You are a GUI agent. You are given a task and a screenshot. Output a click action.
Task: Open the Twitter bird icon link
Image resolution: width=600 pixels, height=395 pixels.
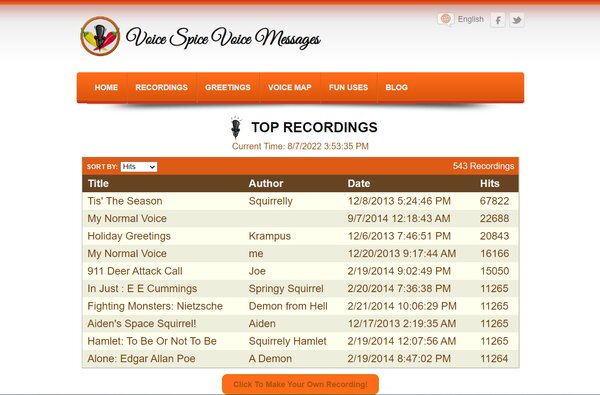[517, 20]
